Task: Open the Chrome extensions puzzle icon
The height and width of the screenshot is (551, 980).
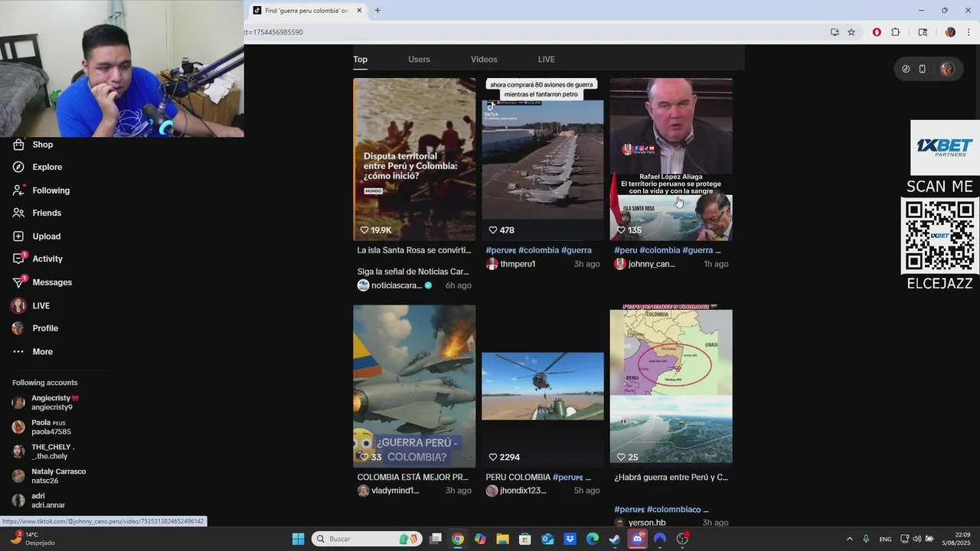Action: 896,32
